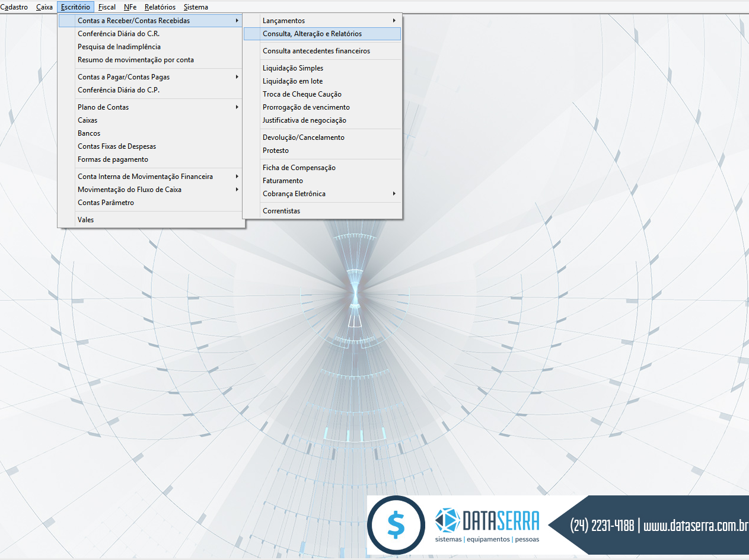
Task: Open the Relatórios menu
Action: point(160,7)
